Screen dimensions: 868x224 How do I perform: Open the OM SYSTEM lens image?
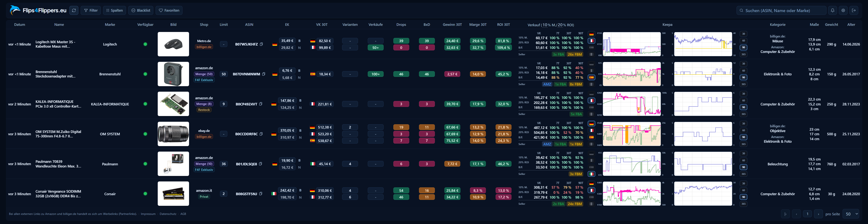173,134
